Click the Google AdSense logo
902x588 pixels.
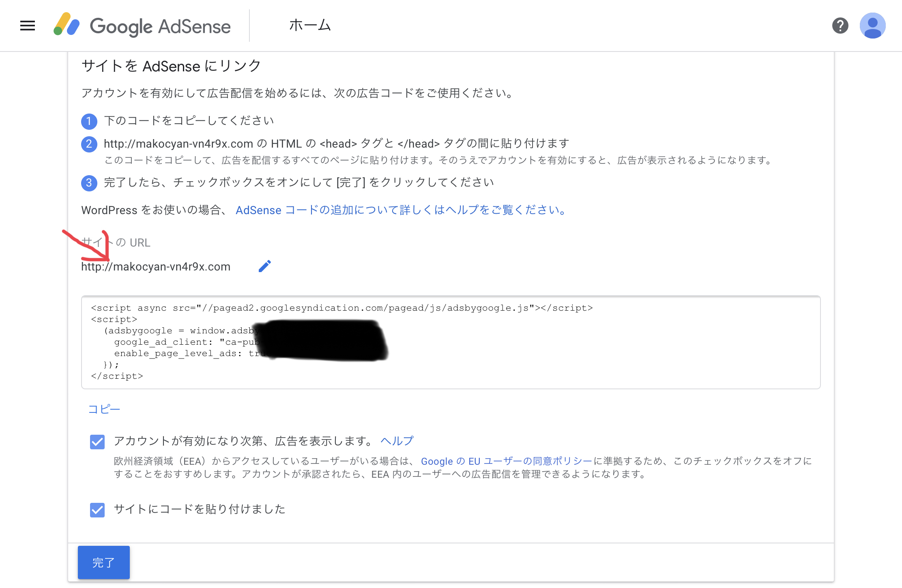[x=142, y=26]
